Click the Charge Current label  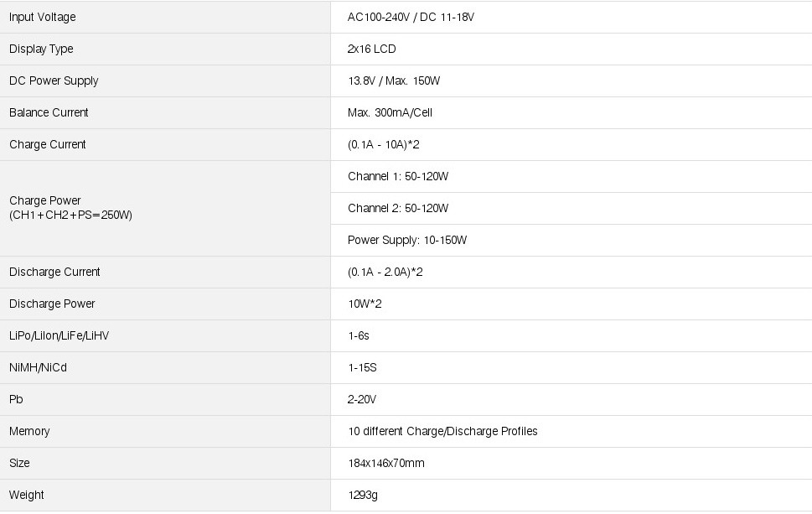click(48, 144)
